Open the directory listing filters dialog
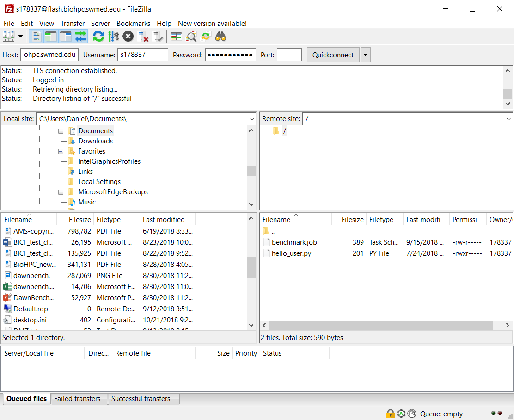 [176, 37]
